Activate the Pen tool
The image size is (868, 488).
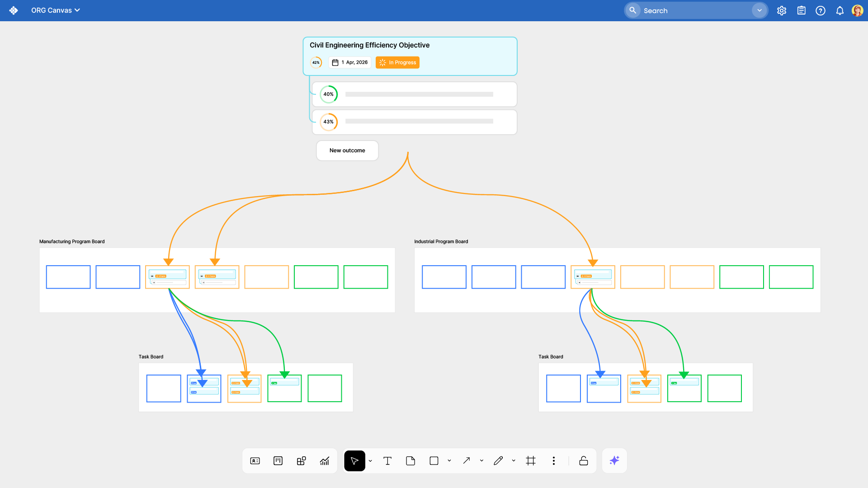[498, 460]
